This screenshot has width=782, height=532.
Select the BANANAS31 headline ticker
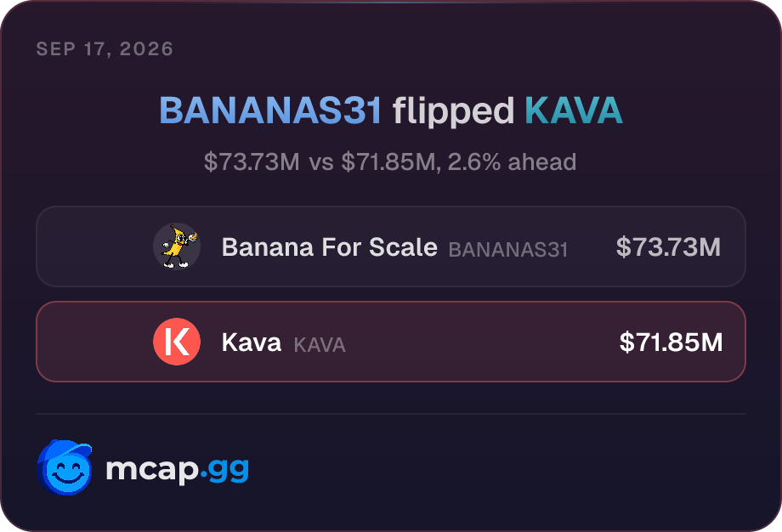click(x=271, y=110)
